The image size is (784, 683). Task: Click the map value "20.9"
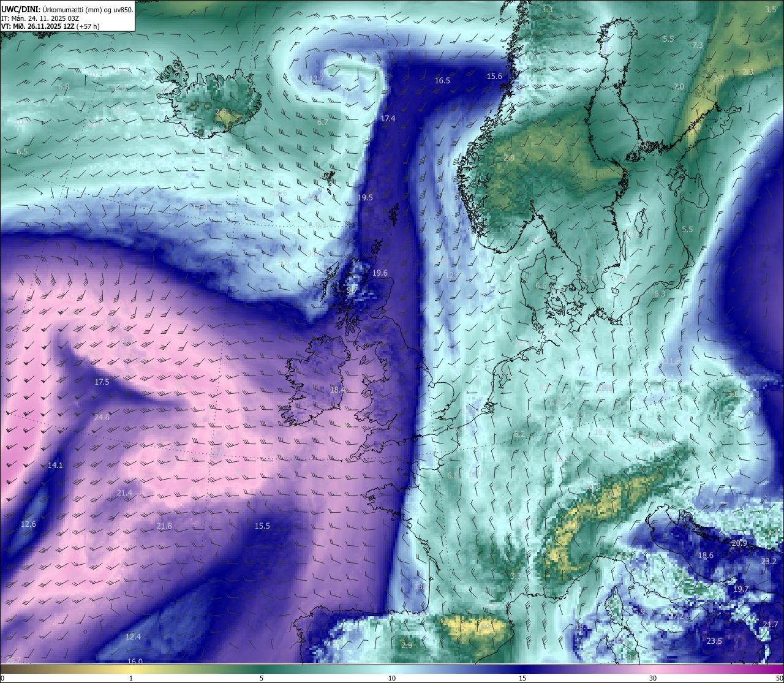coord(739,543)
